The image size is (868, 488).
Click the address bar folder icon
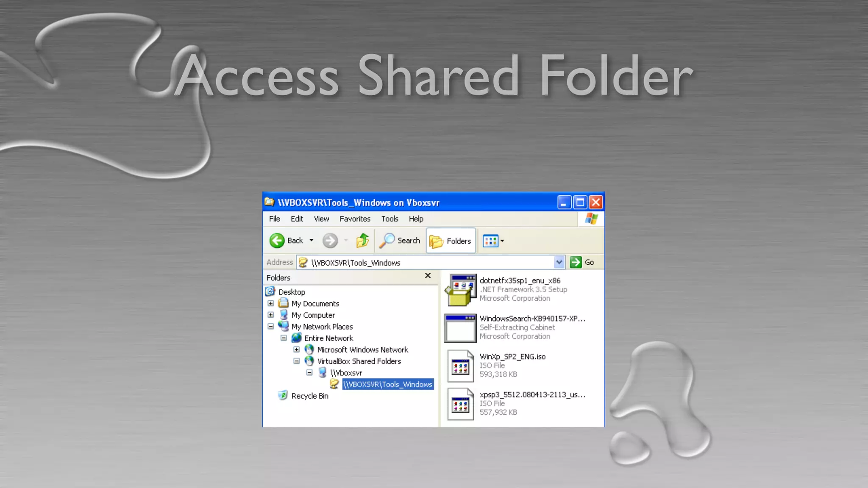pyautogui.click(x=303, y=263)
